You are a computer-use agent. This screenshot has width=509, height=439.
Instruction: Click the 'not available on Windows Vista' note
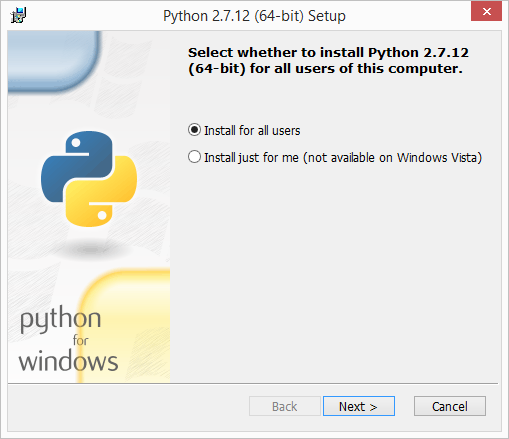tap(393, 158)
